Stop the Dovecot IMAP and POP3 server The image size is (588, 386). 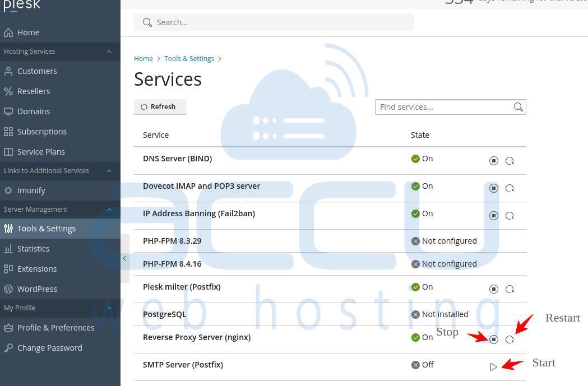tap(493, 188)
